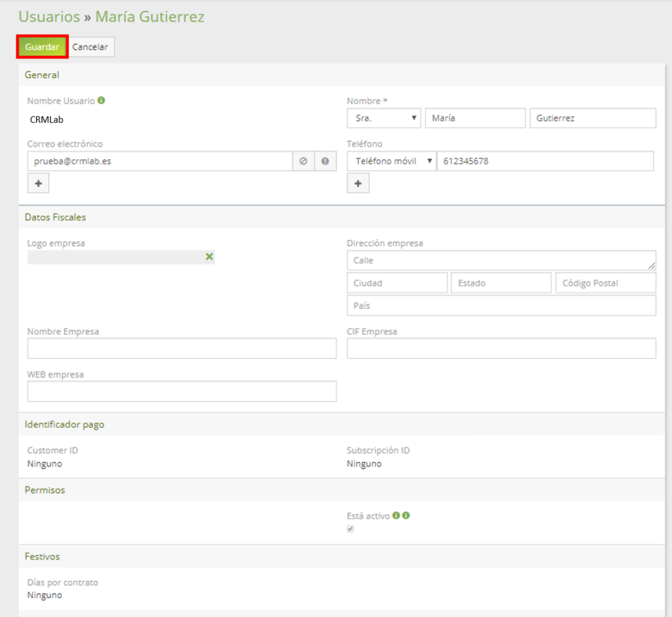Click the Código Postal field
Screen dimensions: 672x617
(x=606, y=283)
